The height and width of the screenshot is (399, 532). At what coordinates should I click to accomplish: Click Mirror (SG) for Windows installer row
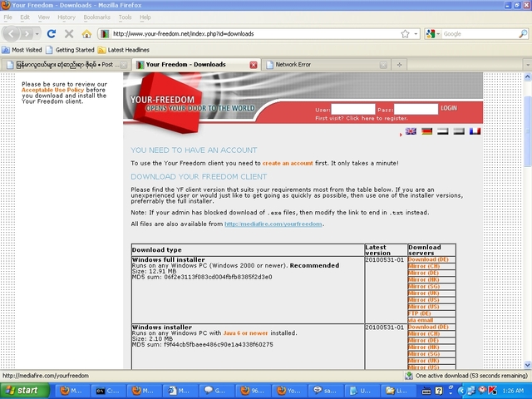424,354
